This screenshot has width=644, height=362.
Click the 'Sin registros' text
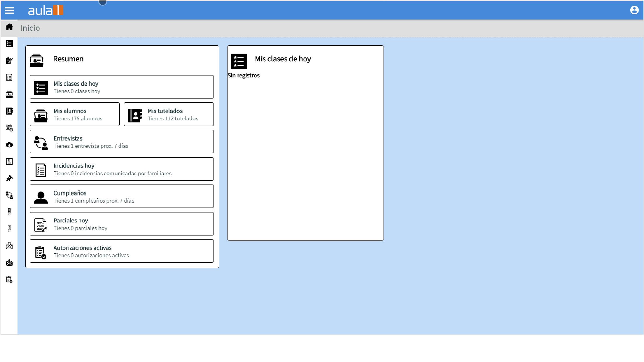244,75
